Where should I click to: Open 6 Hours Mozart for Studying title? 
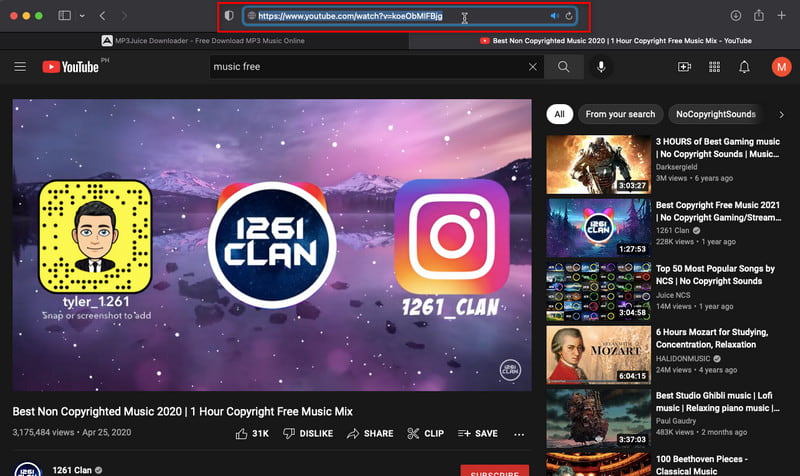tap(712, 338)
